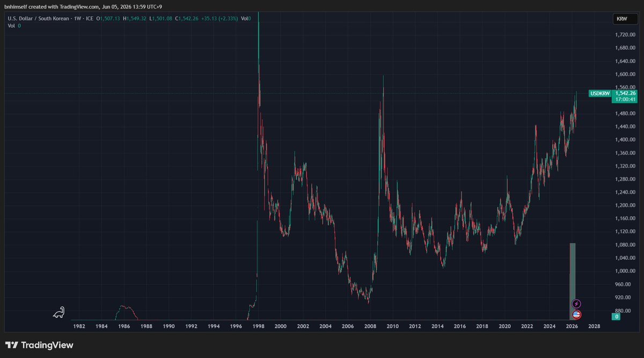Click the 1,240.00 price axis label
The width and height of the screenshot is (644, 358).
point(625,192)
